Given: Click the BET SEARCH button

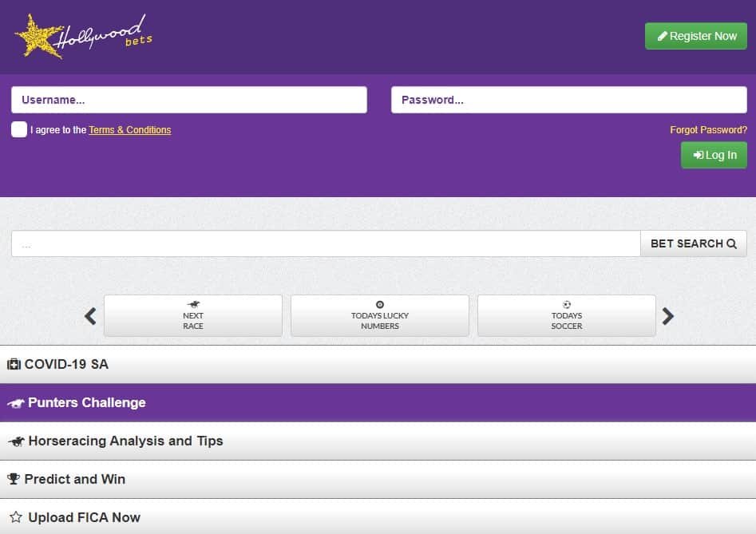Looking at the screenshot, I should pos(693,243).
